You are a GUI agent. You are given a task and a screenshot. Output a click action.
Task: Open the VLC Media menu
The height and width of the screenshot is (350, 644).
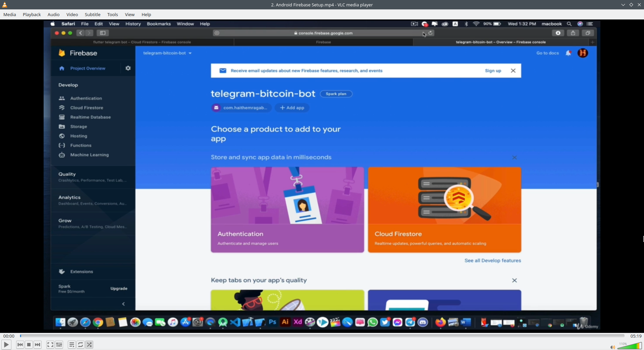point(10,14)
